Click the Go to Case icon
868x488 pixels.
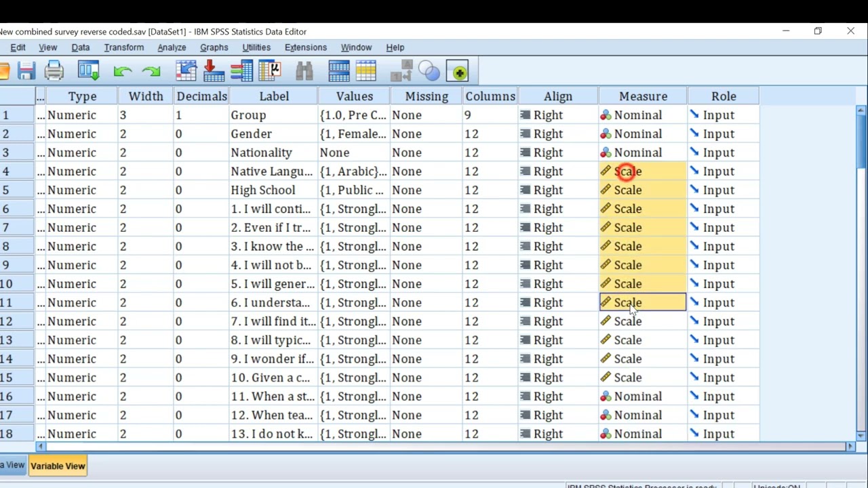[x=186, y=71]
